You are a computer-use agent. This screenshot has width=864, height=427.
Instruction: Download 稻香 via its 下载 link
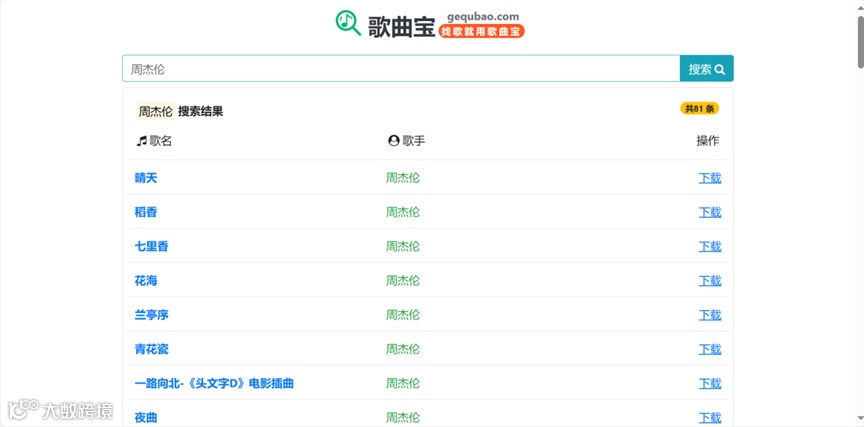click(x=710, y=212)
